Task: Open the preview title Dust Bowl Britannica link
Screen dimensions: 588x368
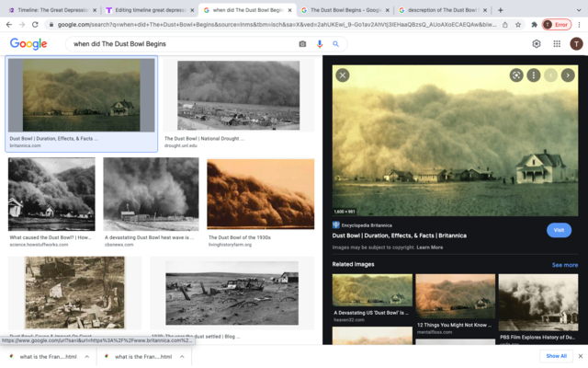Action: (x=400, y=236)
